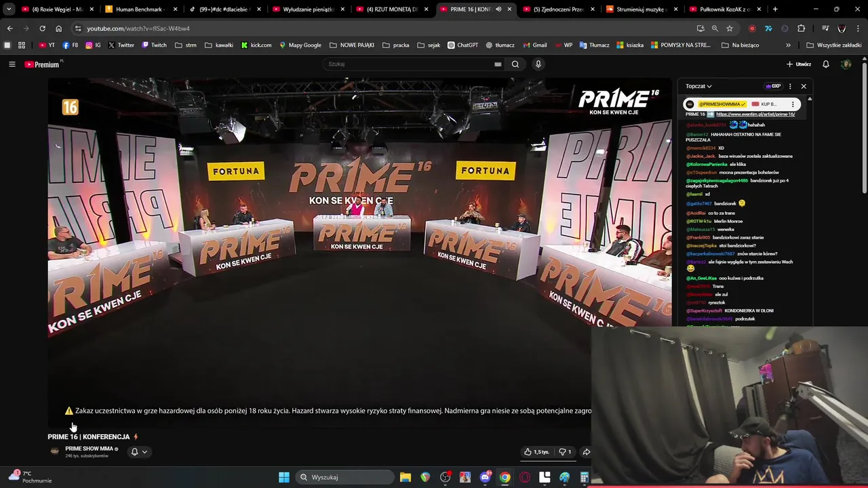Switch to Wyłudzanie pieniążków tab
868x488 pixels.
pyautogui.click(x=308, y=9)
